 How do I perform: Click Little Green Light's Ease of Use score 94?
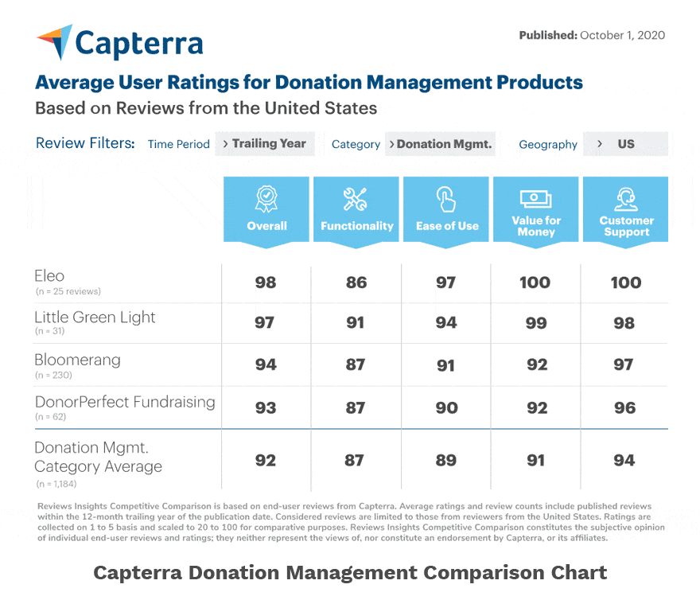(446, 323)
